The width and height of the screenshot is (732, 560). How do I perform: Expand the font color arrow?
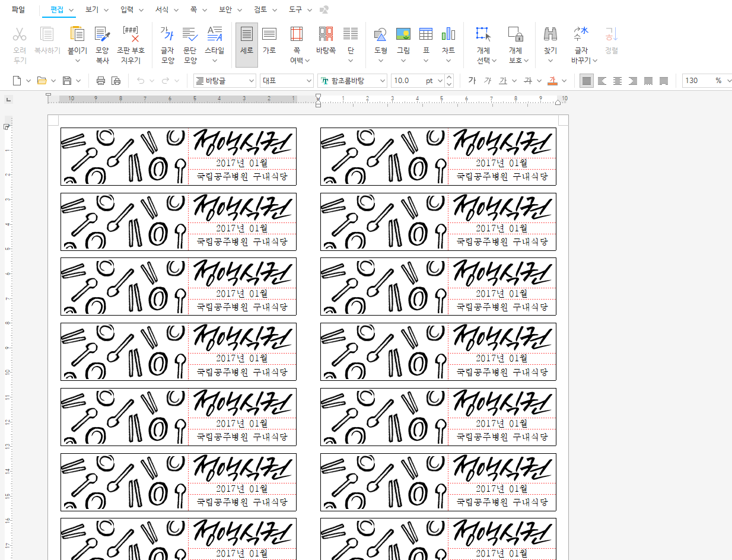point(564,81)
